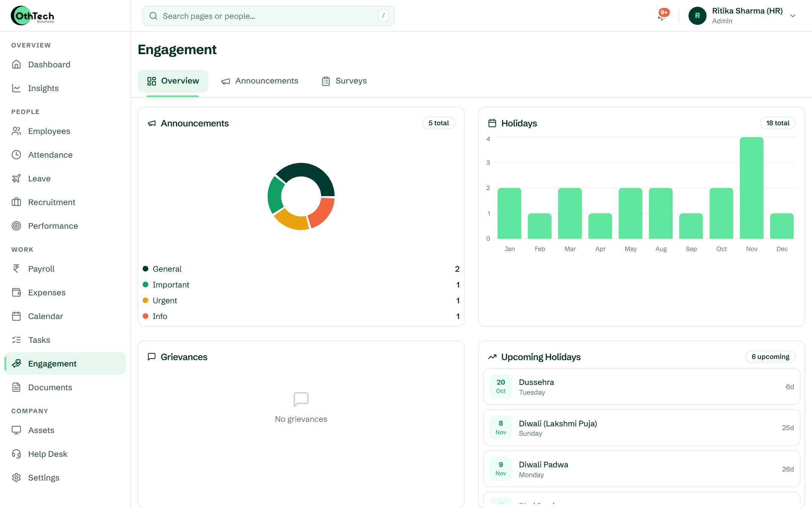Click the Insights chart icon
Screen dimensions: 812x508
pos(16,88)
